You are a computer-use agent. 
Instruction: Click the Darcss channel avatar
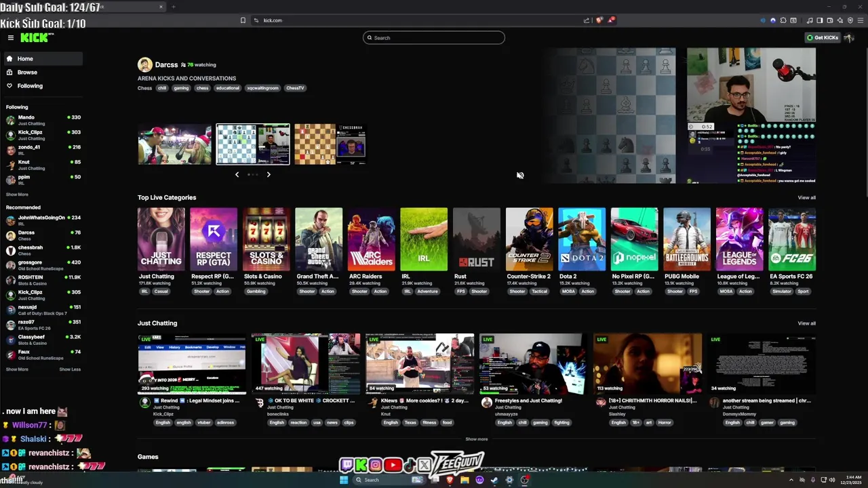144,64
